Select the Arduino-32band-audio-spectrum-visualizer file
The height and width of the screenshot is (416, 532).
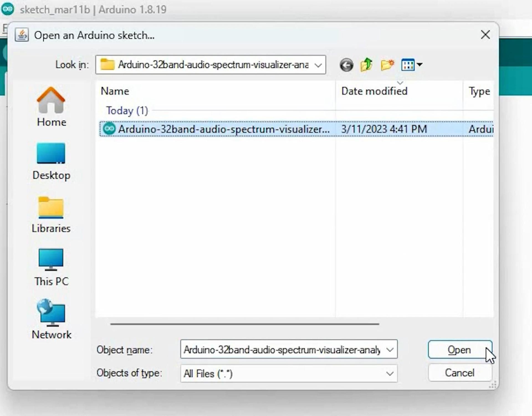296,129
